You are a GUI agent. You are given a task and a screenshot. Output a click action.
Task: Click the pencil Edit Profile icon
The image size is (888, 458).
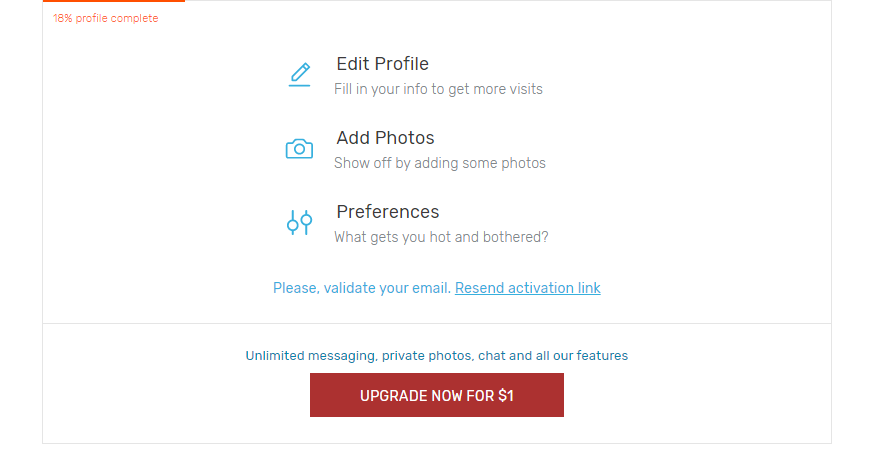click(x=300, y=75)
